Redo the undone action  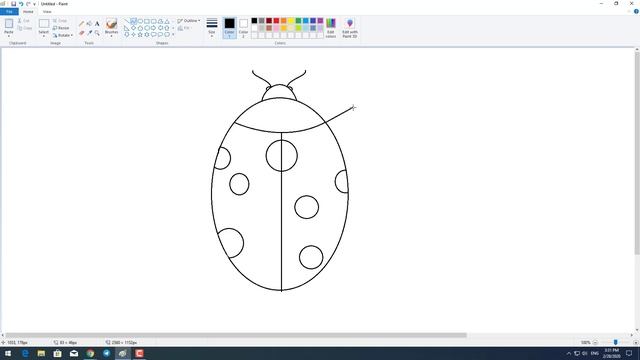pyautogui.click(x=28, y=4)
